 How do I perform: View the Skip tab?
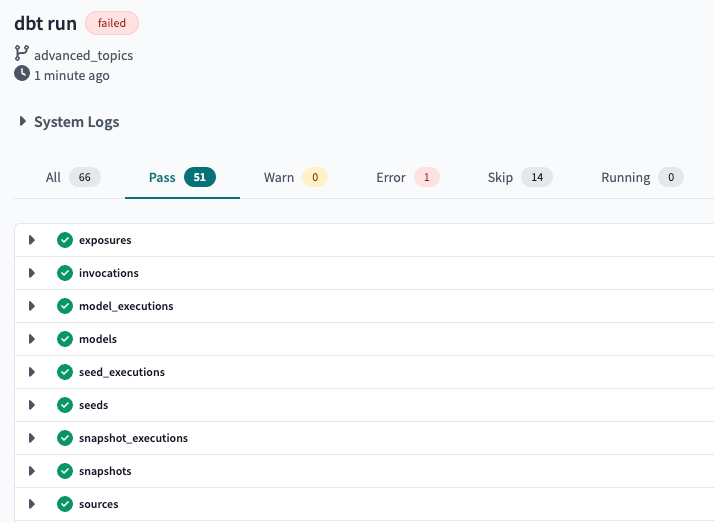520,178
